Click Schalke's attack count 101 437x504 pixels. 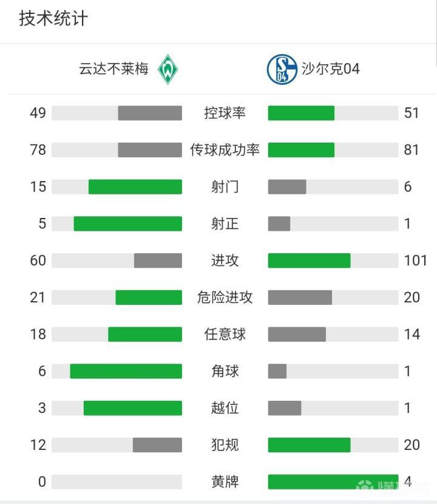click(x=415, y=261)
